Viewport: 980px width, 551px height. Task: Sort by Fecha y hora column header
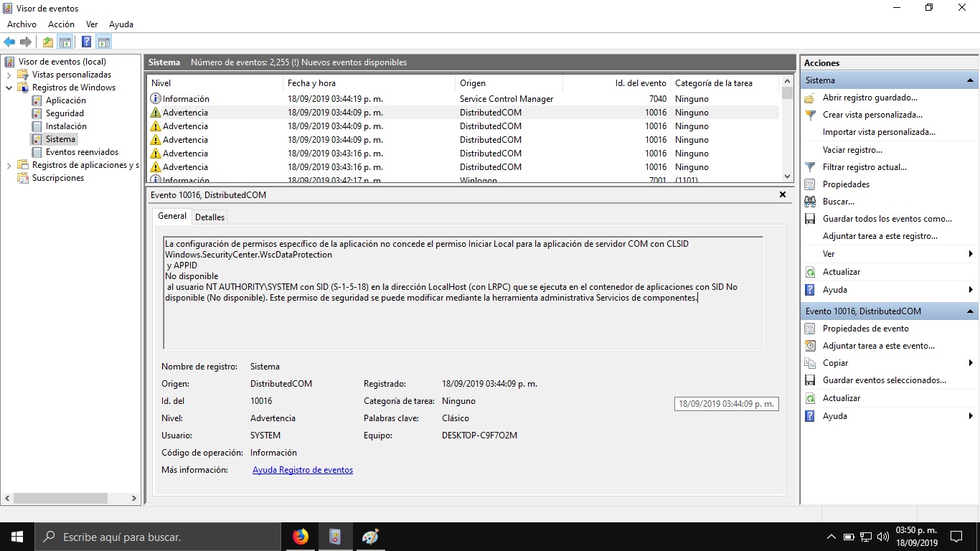[369, 83]
